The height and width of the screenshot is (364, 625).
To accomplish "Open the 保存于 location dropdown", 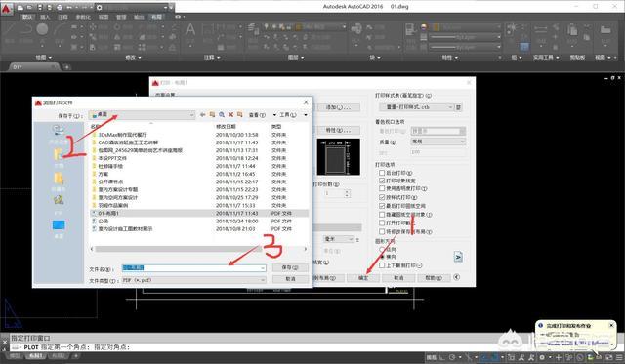I will pyautogui.click(x=142, y=115).
